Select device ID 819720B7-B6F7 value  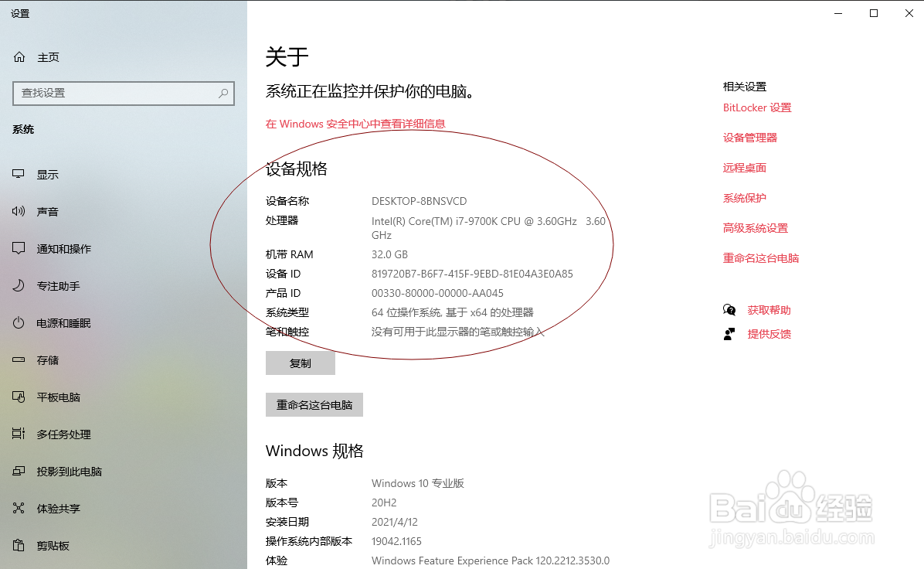(x=472, y=274)
